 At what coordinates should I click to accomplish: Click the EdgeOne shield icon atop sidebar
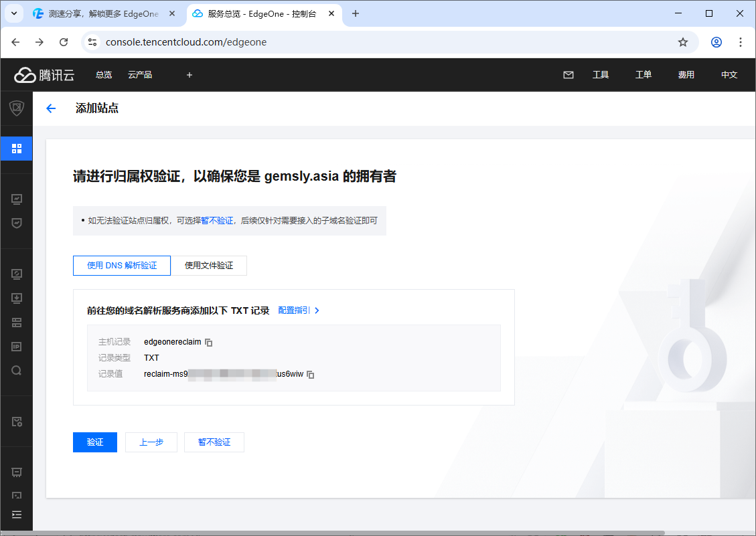17,108
